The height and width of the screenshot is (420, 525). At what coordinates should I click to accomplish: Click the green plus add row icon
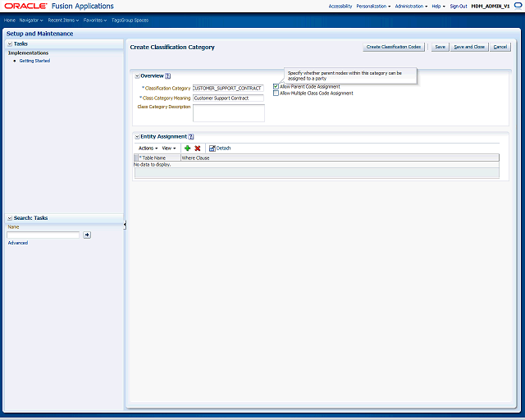[x=188, y=148]
